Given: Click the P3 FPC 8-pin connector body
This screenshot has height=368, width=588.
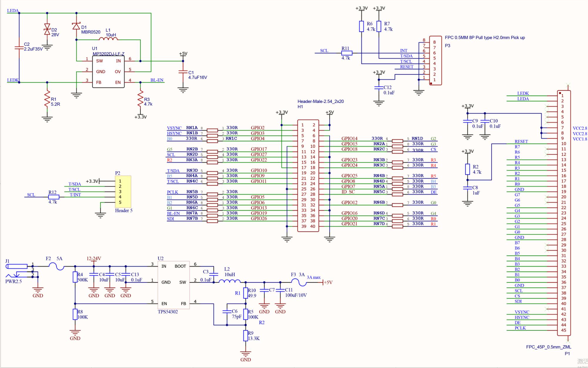Looking at the screenshot, I should [435, 61].
